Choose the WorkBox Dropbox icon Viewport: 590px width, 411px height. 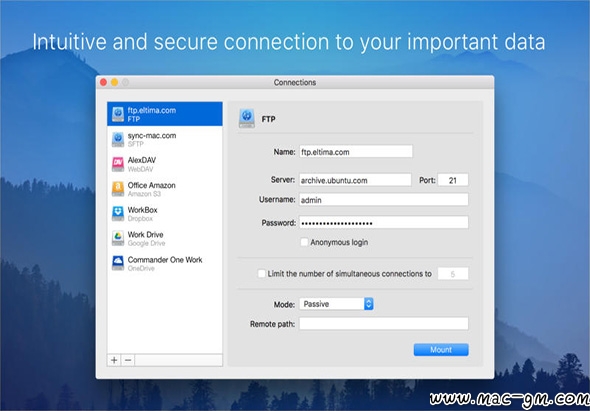(x=118, y=214)
